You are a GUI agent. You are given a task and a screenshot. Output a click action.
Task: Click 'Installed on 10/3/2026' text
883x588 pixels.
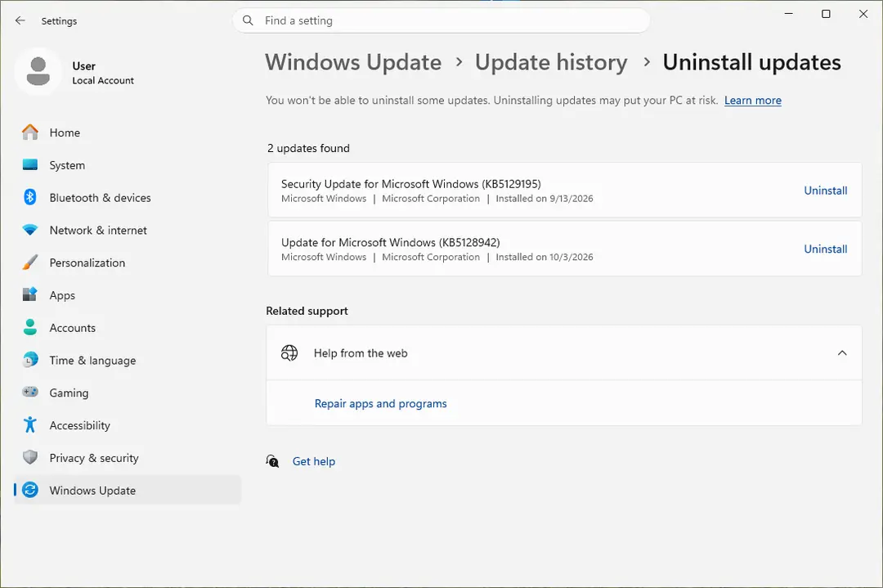click(544, 257)
